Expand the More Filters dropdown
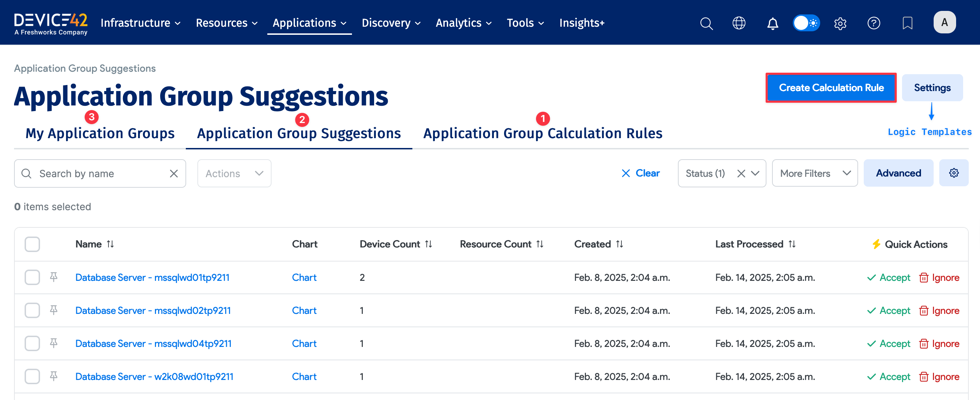Image resolution: width=980 pixels, height=400 pixels. (815, 173)
